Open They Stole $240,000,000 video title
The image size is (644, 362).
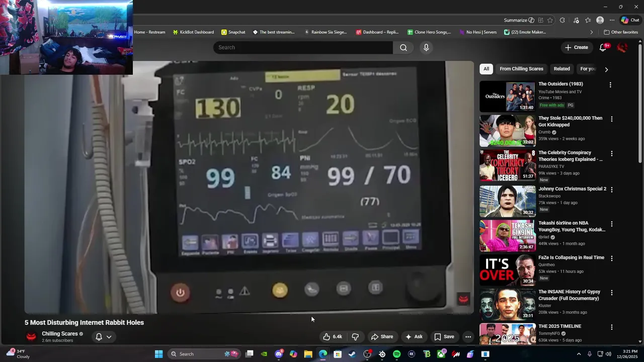[570, 121]
